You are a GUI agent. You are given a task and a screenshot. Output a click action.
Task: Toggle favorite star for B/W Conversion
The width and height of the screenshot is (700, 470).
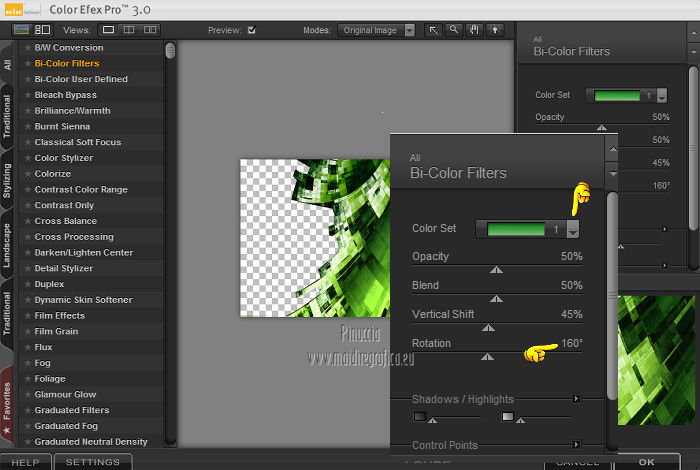[x=28, y=47]
